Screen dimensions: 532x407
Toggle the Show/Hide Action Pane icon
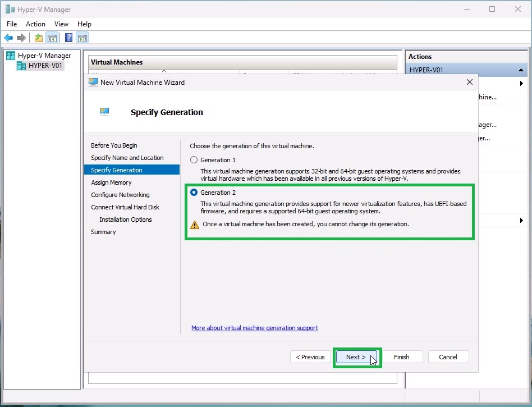(82, 38)
